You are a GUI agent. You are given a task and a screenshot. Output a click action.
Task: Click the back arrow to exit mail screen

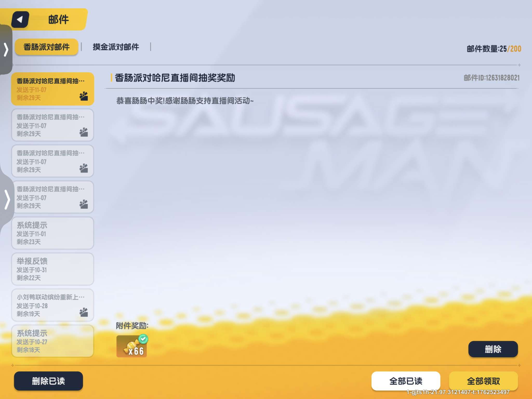(20, 19)
